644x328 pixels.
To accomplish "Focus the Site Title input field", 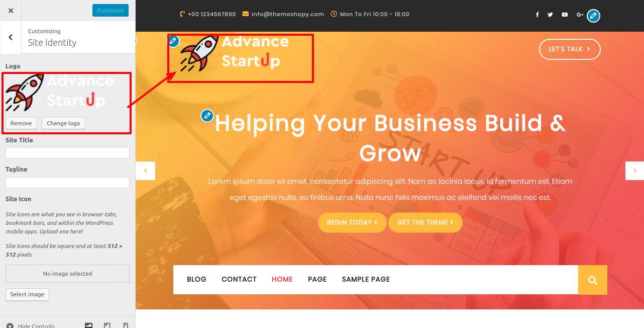I will [x=67, y=152].
